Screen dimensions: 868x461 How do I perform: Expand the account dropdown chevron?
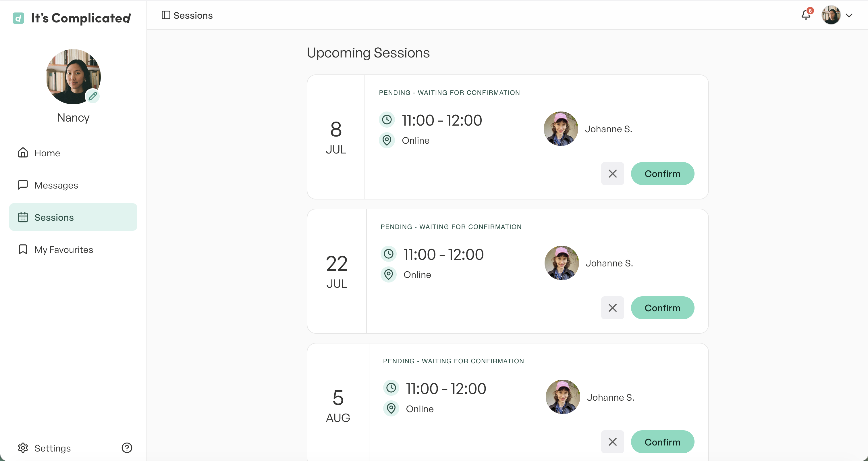pyautogui.click(x=849, y=15)
